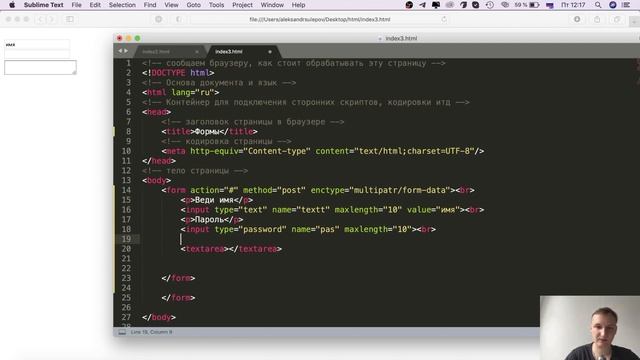640x360 pixels.
Task: Click the Telegram paper-plane icon in menu bar
Action: [x=422, y=5]
